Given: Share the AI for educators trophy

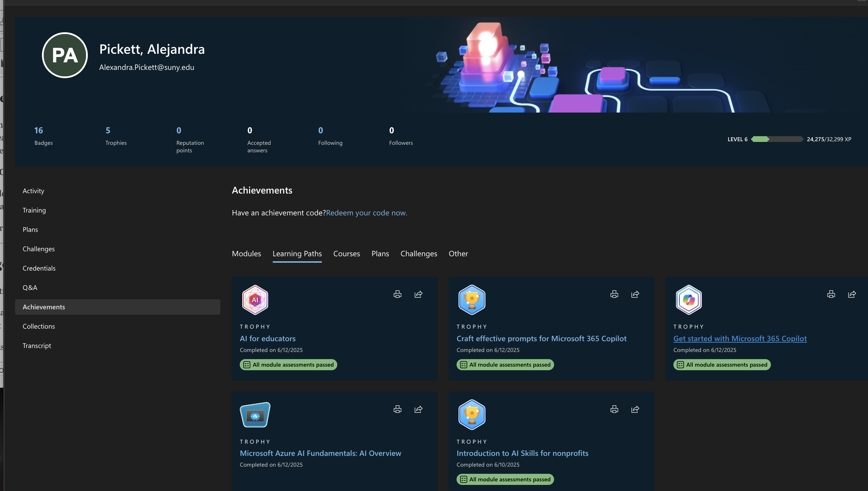Looking at the screenshot, I should (x=419, y=294).
